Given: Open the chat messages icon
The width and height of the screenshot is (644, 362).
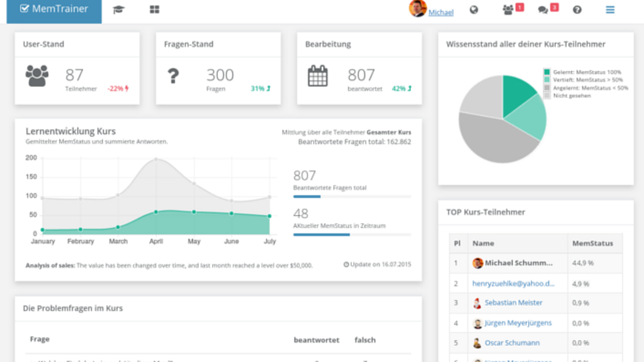Looking at the screenshot, I should [x=543, y=10].
